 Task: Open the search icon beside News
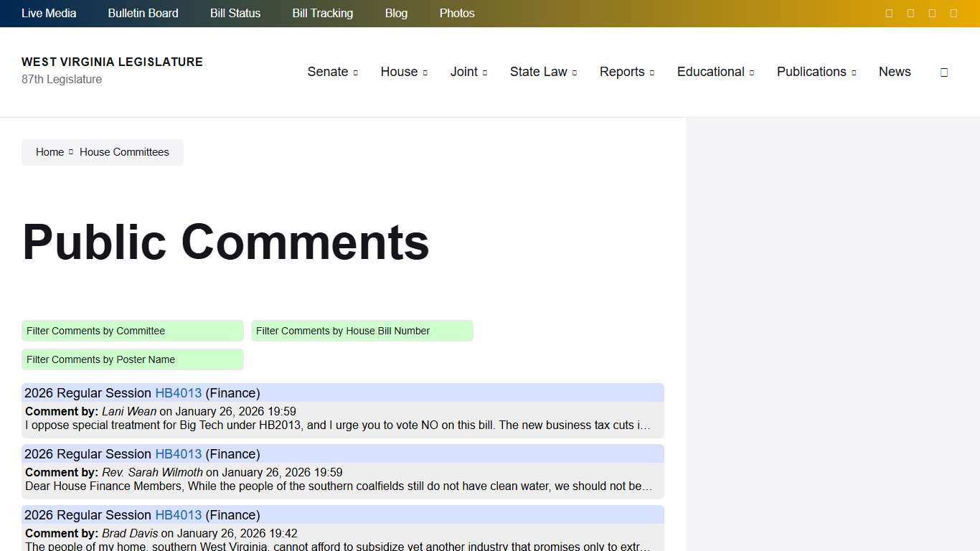click(x=944, y=72)
